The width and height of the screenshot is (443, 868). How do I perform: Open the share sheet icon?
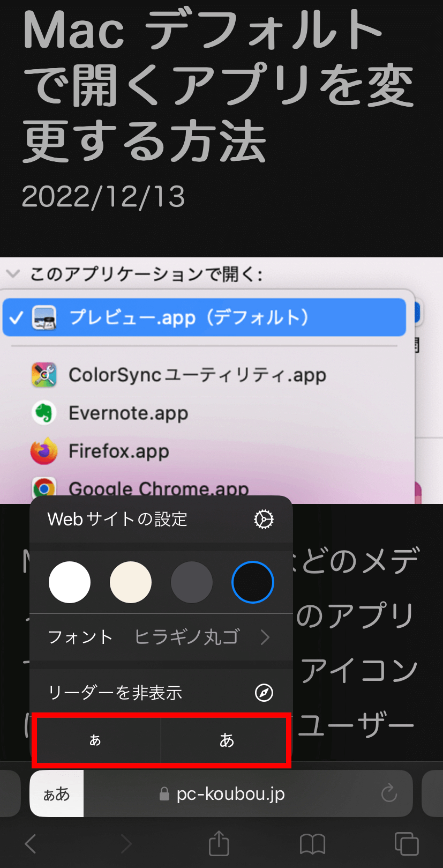(x=219, y=842)
